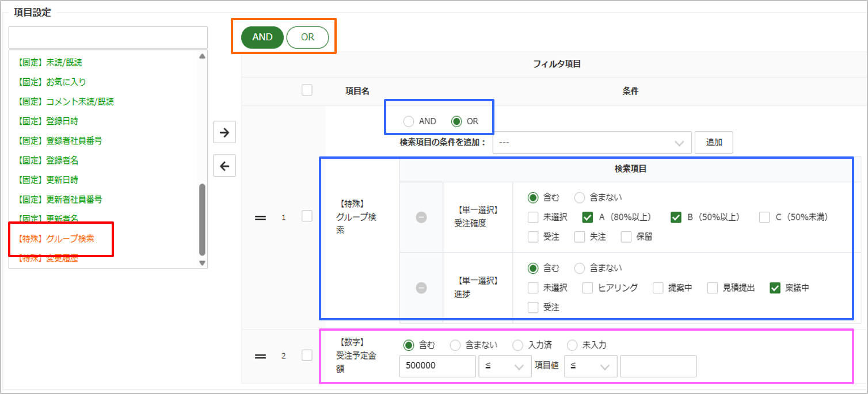This screenshot has height=394, width=868.
Task: Select 【固定】更新者社員番号 in list
Action: tap(60, 199)
